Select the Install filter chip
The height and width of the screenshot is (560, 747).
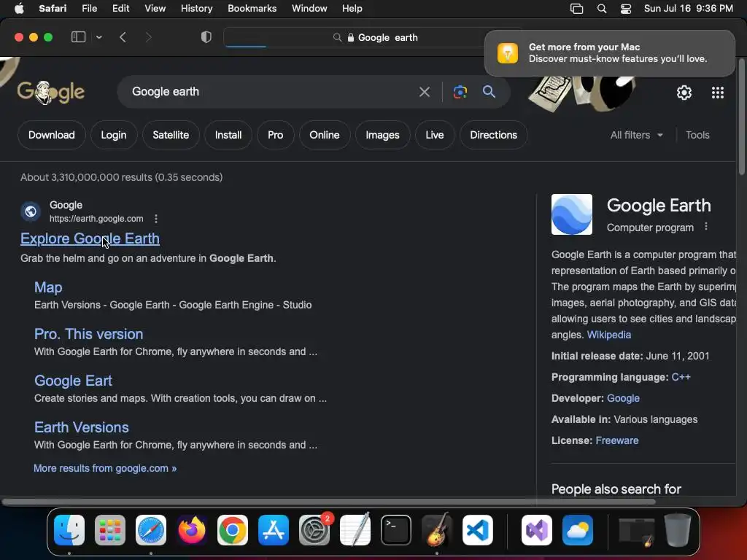point(228,135)
